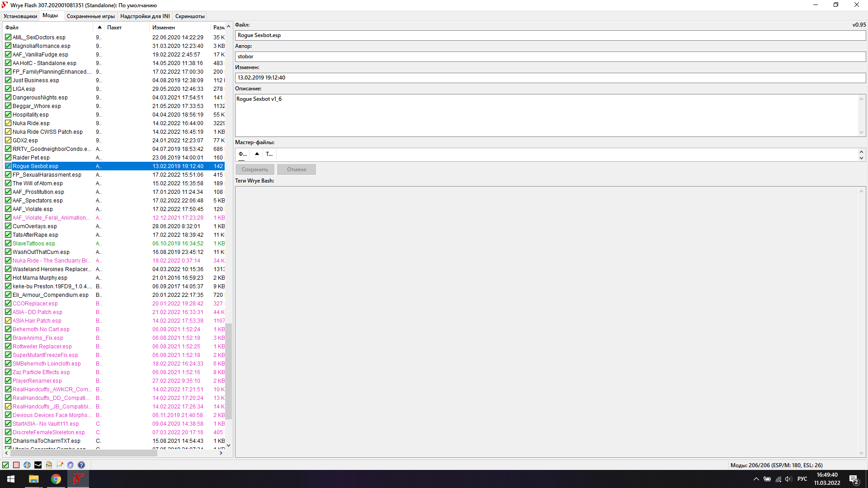The width and height of the screenshot is (868, 488).
Task: Toggle the Raider Pet.esp checkbox
Action: pos(8,158)
